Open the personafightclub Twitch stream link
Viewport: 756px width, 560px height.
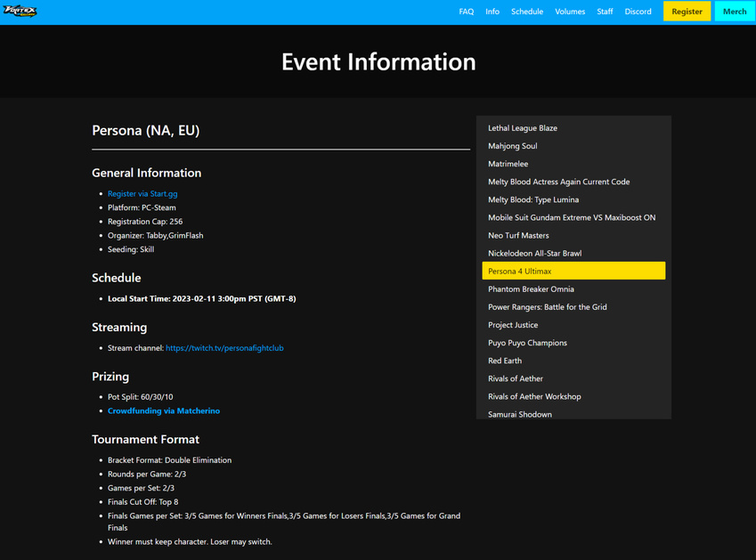point(224,348)
